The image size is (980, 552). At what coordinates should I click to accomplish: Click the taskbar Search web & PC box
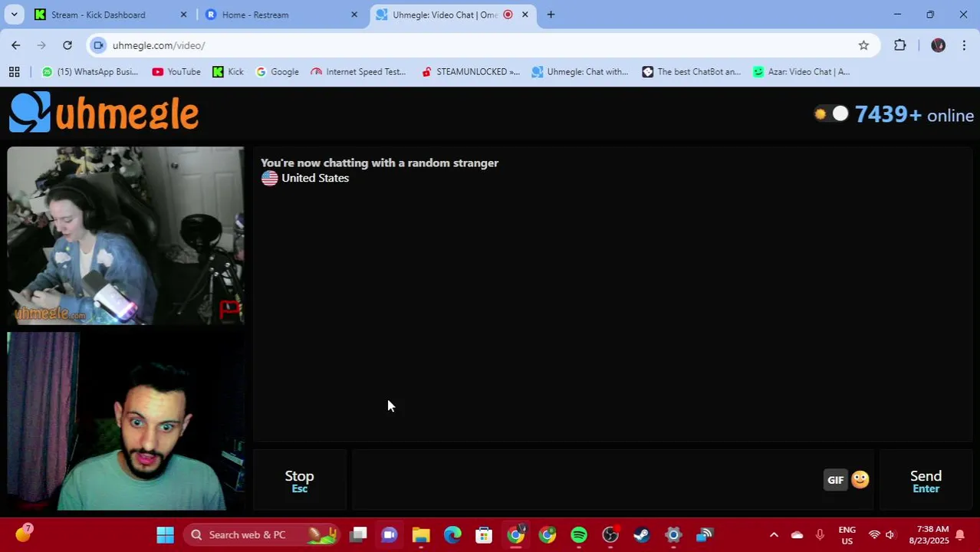click(261, 534)
